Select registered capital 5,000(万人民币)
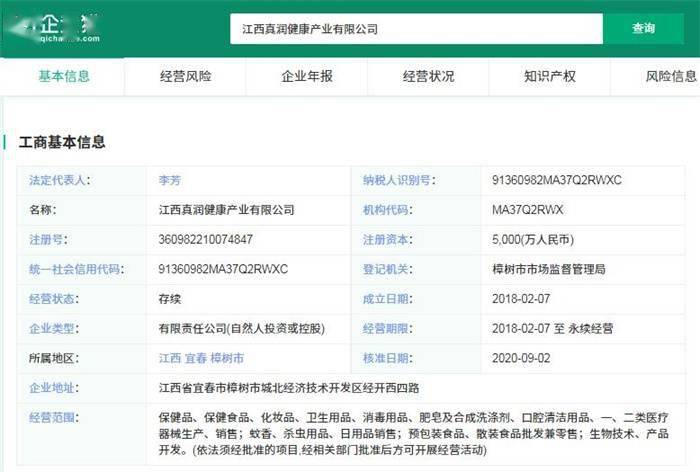Viewport: 700px width, 472px height. tap(533, 239)
